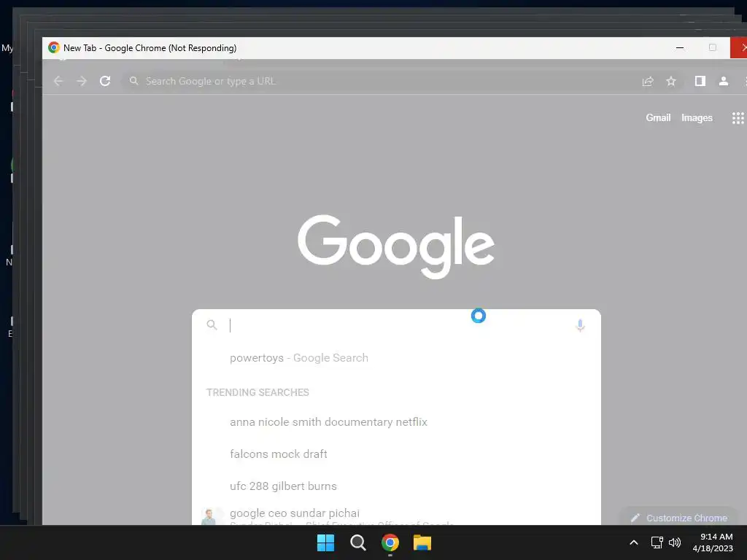Open the clock showing 9:14 AM
The width and height of the screenshot is (747, 560).
(713, 542)
